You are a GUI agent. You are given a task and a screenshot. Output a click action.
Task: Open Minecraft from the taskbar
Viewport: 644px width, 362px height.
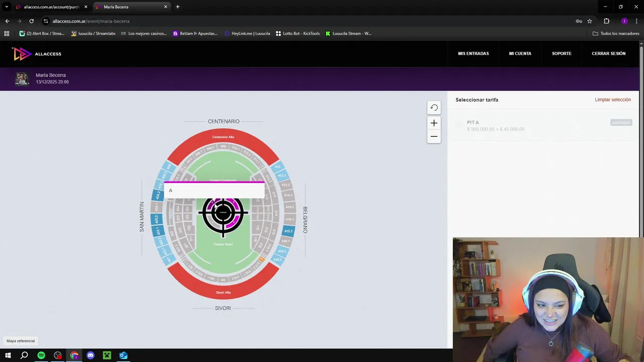click(x=107, y=355)
